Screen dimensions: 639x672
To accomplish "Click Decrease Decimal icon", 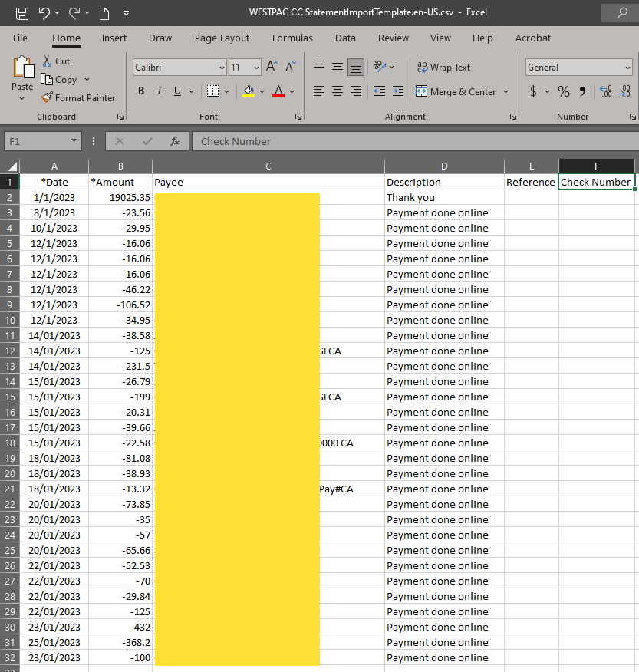I will click(624, 91).
